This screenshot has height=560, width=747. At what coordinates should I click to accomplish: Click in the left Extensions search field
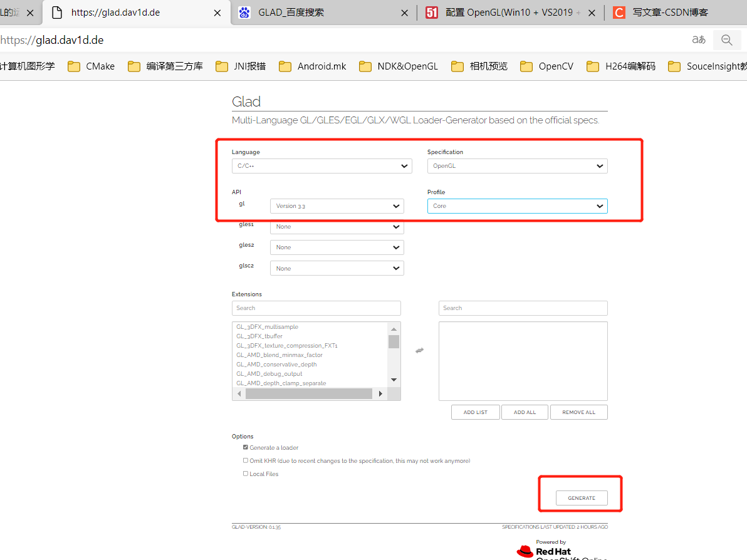(x=316, y=308)
